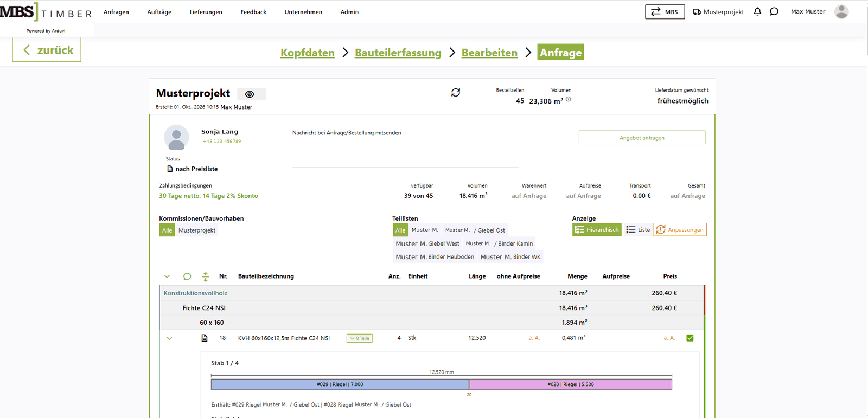Go to the Kopfdaten step

pos(308,53)
